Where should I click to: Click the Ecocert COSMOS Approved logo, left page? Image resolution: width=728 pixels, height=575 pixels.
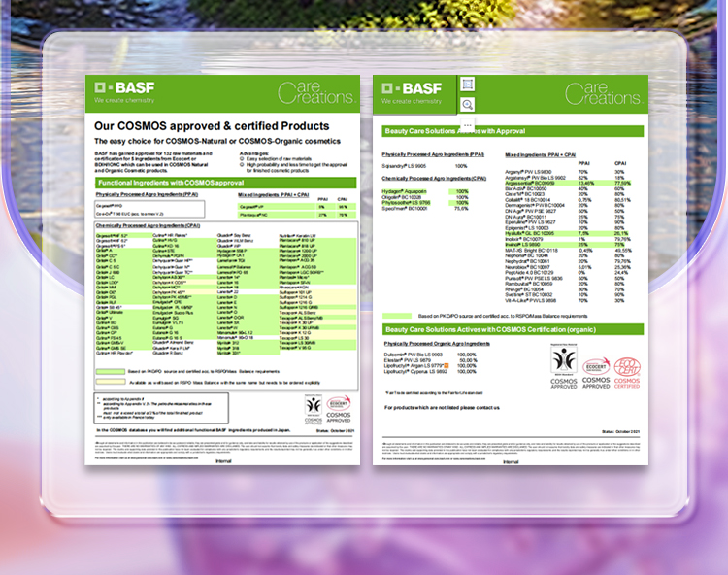(339, 409)
